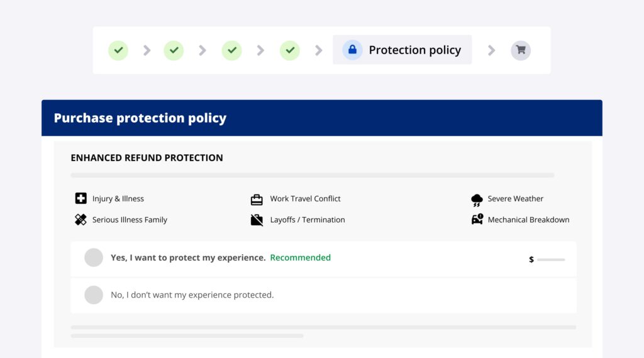Click the Injury & Illness medical cross icon
Viewport: 644px width, 358px height.
pos(80,199)
